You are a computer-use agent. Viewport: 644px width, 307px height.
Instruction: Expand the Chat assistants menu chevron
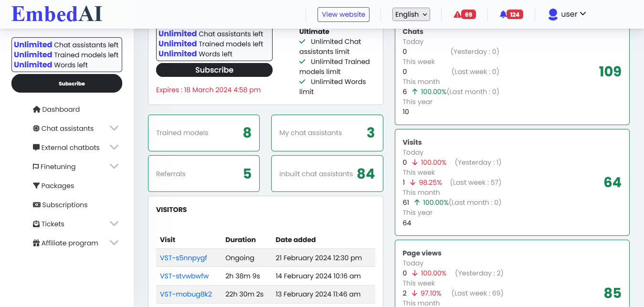point(114,128)
